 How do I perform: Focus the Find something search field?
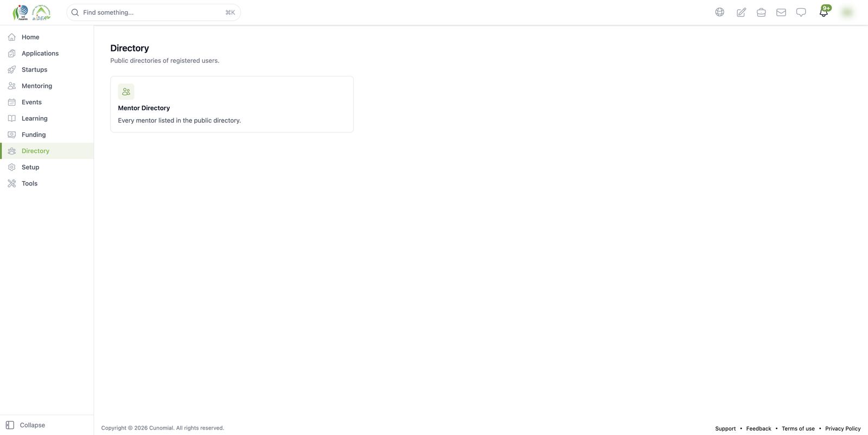tap(154, 12)
